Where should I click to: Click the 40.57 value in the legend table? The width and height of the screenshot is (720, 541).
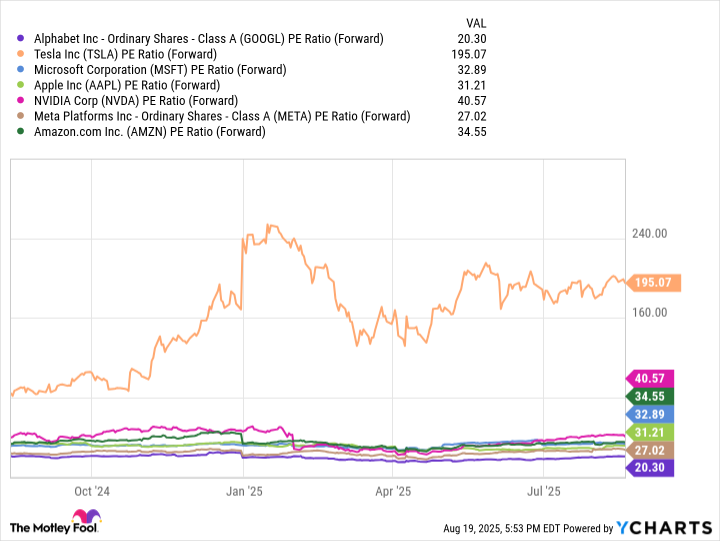[x=472, y=101]
